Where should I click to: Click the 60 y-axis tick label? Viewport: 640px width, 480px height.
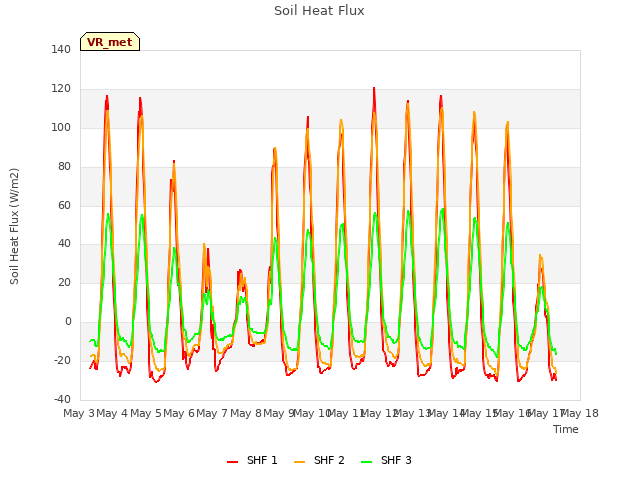(x=64, y=205)
